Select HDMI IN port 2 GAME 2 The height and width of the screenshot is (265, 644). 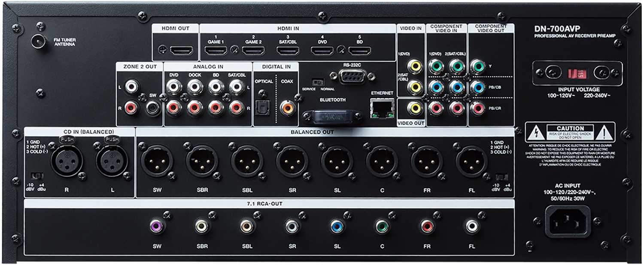click(x=253, y=51)
